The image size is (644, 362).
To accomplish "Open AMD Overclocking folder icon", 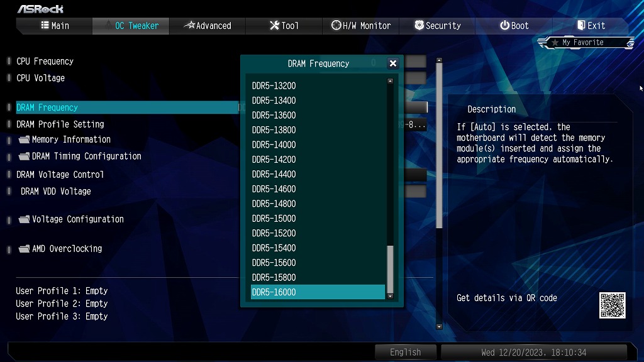I will tap(25, 249).
